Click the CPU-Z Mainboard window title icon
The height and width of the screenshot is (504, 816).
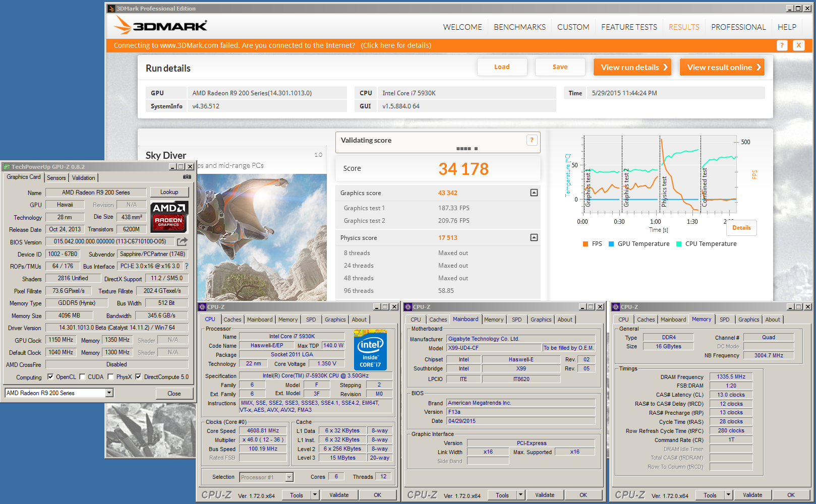408,307
